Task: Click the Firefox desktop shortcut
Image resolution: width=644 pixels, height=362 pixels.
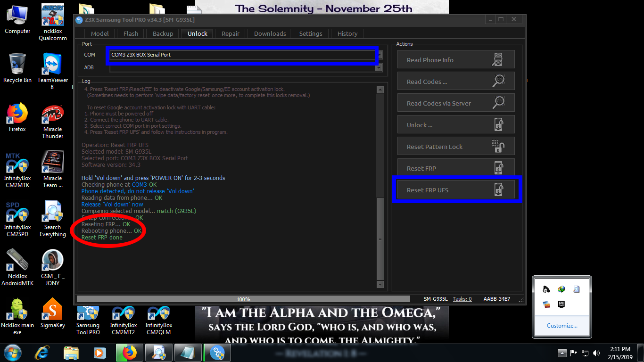Action: (x=17, y=117)
